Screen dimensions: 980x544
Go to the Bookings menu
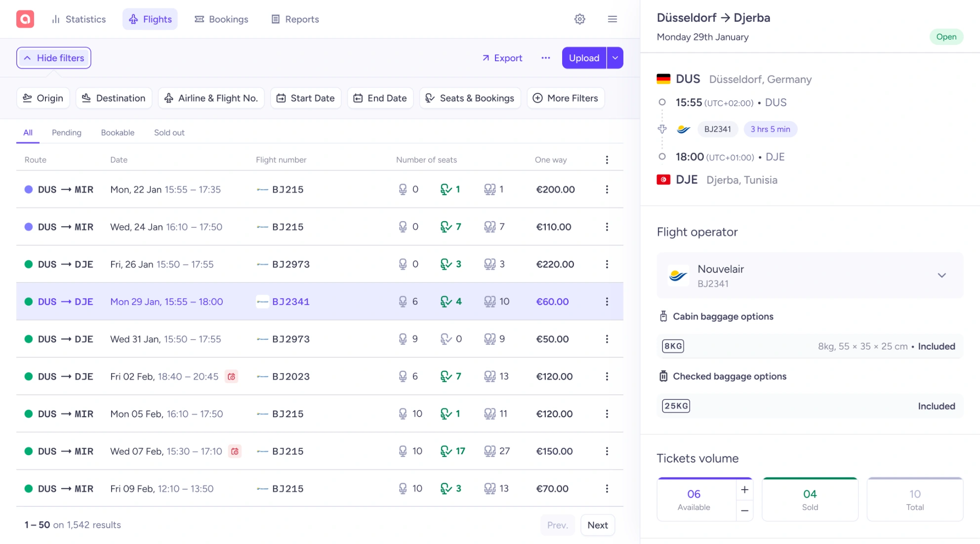click(x=221, y=19)
